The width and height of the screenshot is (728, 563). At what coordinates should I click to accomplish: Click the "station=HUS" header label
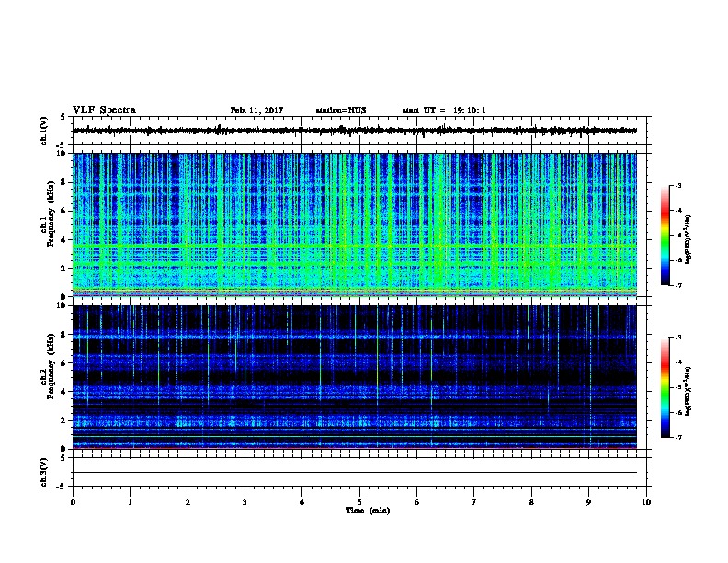[341, 110]
